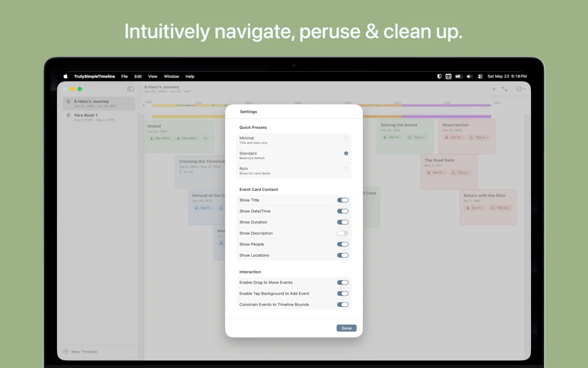Click the Done button
588x368 pixels.
point(346,328)
